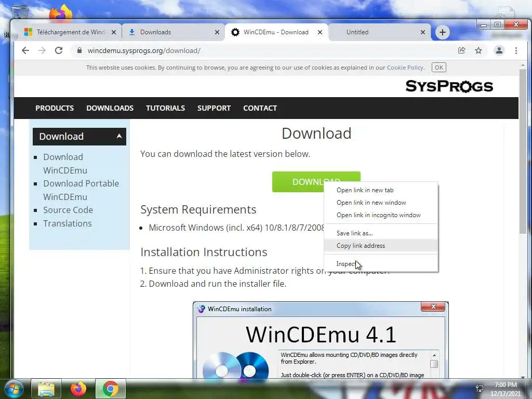Click the Download WinCDEmu sidebar link
The height and width of the screenshot is (399, 532).
[x=65, y=164]
